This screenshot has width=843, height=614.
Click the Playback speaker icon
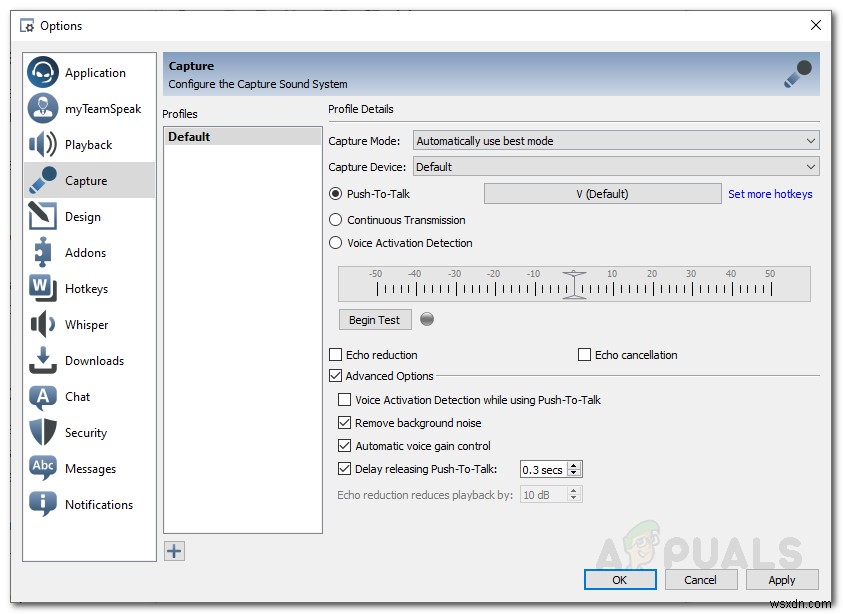coord(41,144)
